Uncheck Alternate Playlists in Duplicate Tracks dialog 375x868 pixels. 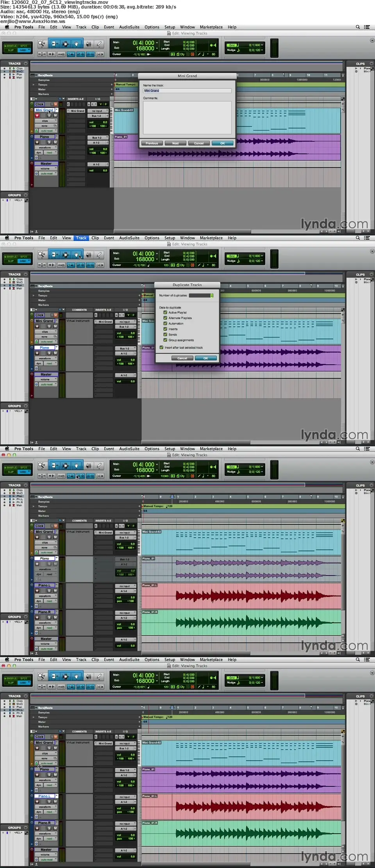165,318
